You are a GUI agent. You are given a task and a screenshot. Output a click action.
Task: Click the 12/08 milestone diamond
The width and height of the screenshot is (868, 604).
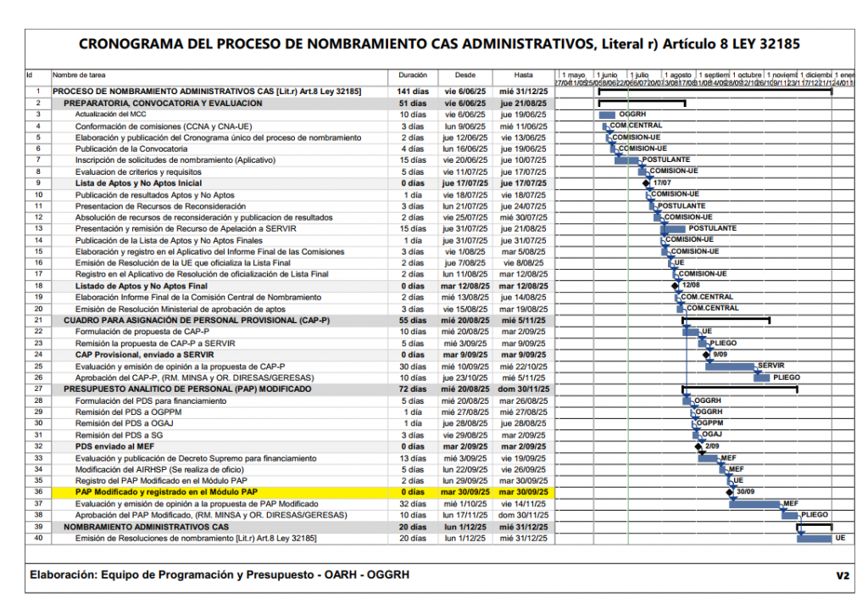675,286
